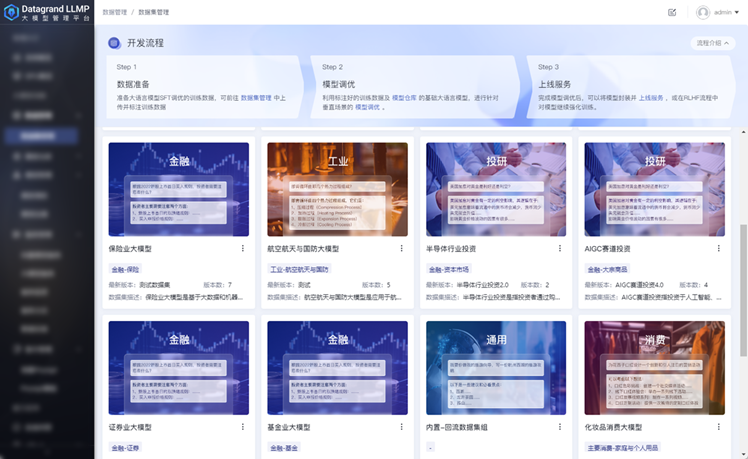This screenshot has height=459, width=748.
Task: Open more options for 化妆品消费大模型 card
Action: pos(718,427)
